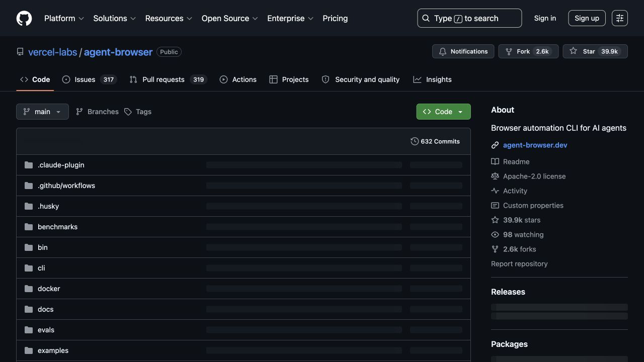View the 632 Commits history
Image resolution: width=644 pixels, height=362 pixels.
pyautogui.click(x=435, y=141)
